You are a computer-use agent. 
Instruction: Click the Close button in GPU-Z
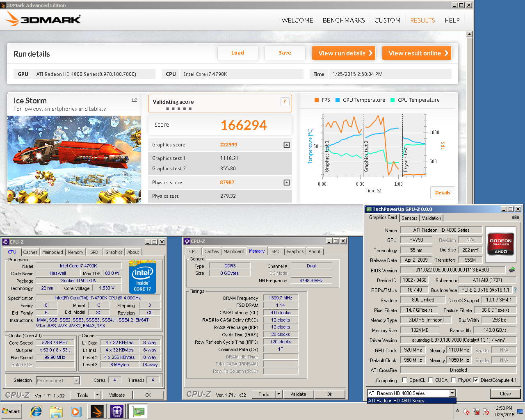(505, 393)
